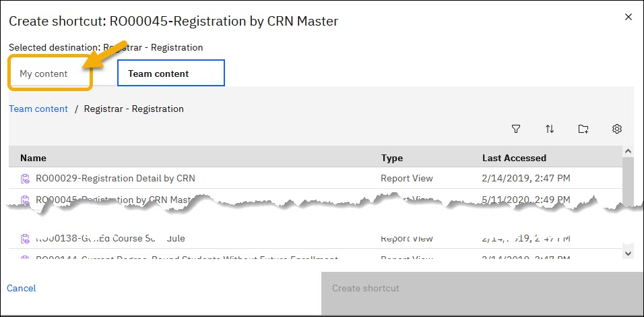Select the RO00045-Registration by CRN Master row

[315, 200]
